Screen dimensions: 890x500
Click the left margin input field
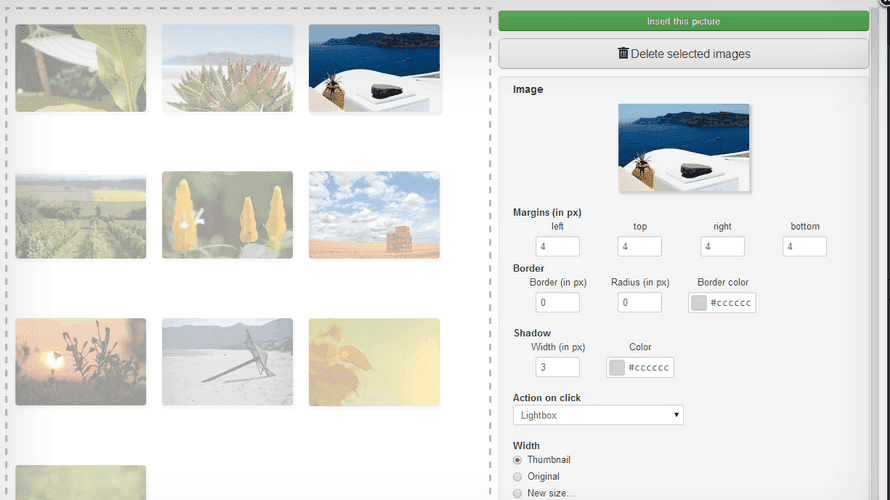557,246
